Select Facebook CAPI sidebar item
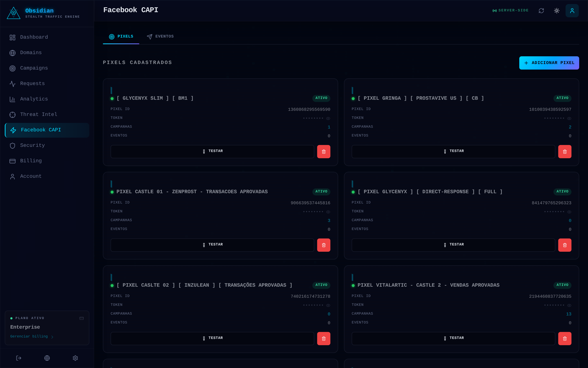 (47, 130)
